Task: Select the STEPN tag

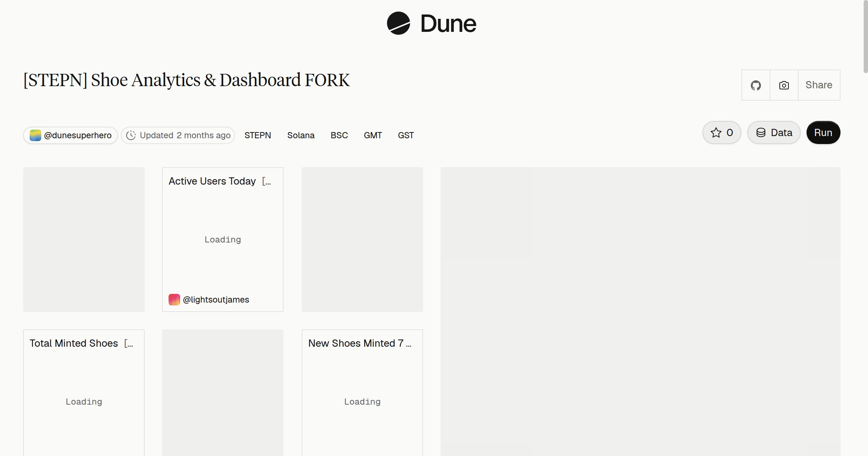Action: tap(258, 135)
